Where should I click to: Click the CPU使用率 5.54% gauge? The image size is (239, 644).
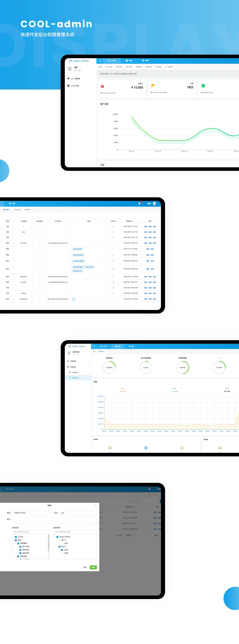coord(146,367)
